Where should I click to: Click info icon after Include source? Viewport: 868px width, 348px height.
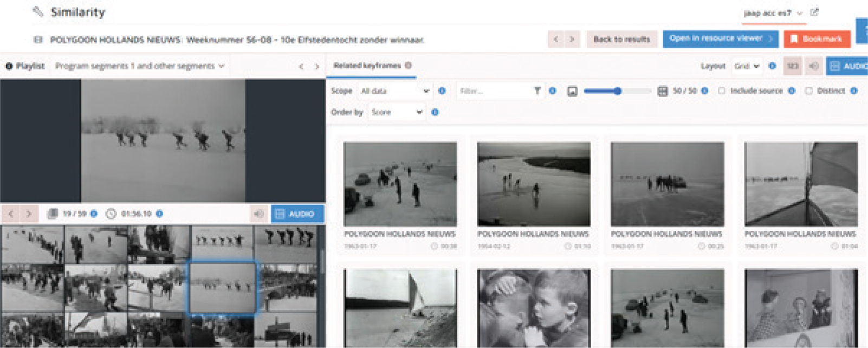(x=792, y=91)
